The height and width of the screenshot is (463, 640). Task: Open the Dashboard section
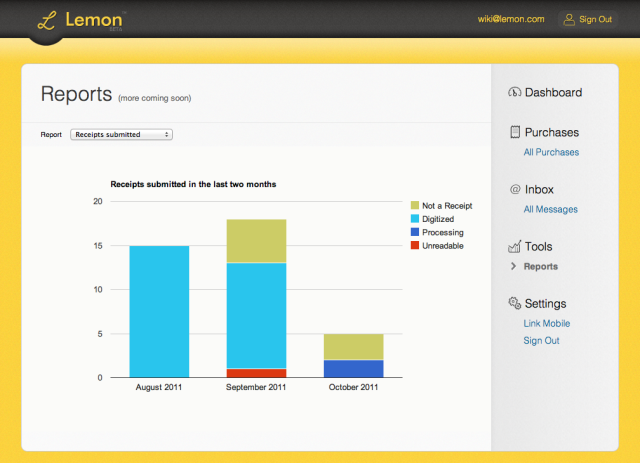click(553, 93)
